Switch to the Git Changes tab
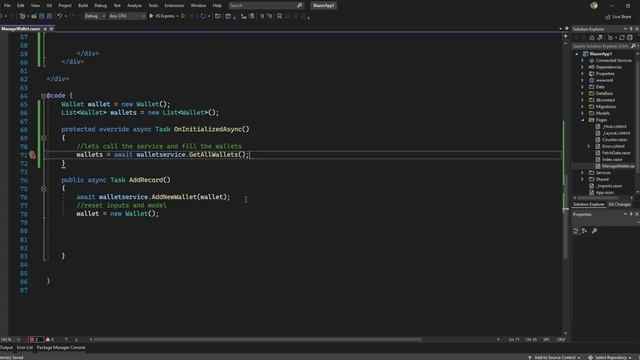The height and width of the screenshot is (360, 640). 619,204
